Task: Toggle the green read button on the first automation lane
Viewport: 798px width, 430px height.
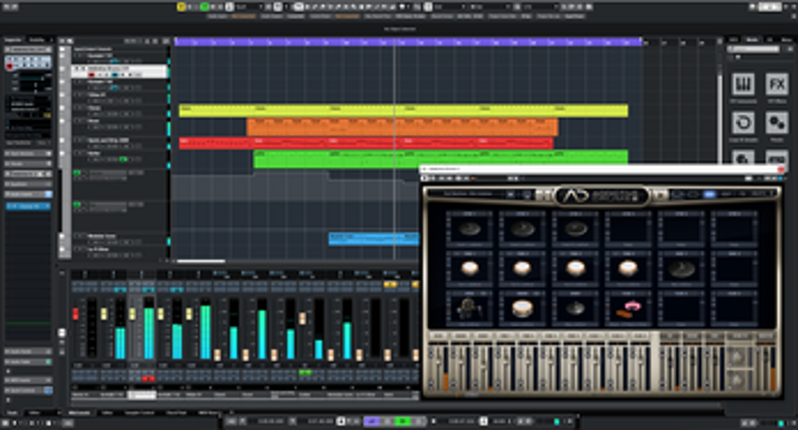Action: pyautogui.click(x=77, y=173)
